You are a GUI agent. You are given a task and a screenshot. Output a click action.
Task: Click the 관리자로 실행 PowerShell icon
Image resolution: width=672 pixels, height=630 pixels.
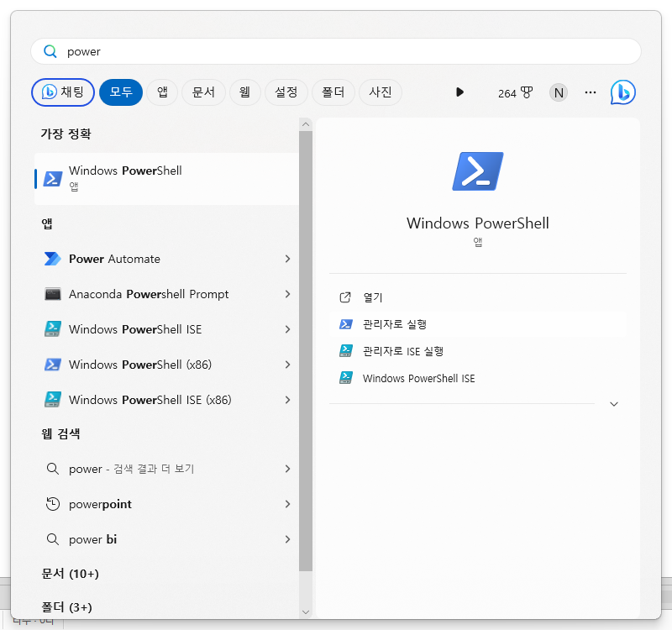click(346, 324)
